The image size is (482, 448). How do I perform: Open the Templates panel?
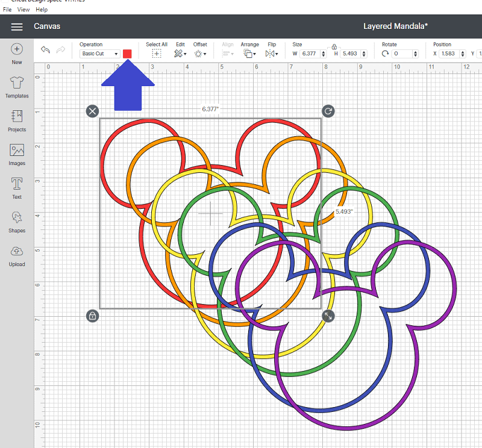click(x=17, y=87)
